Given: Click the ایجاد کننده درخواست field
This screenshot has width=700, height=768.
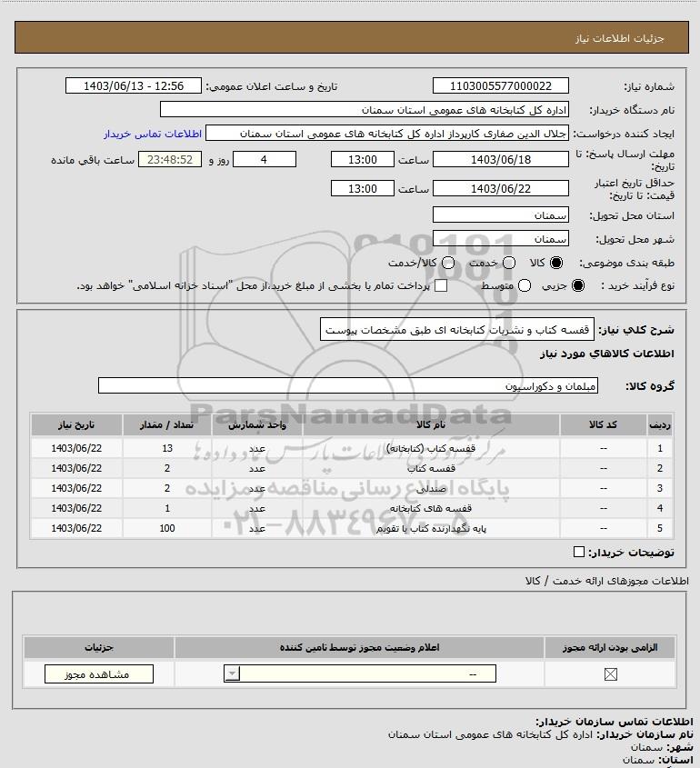Looking at the screenshot, I should pyautogui.click(x=387, y=134).
